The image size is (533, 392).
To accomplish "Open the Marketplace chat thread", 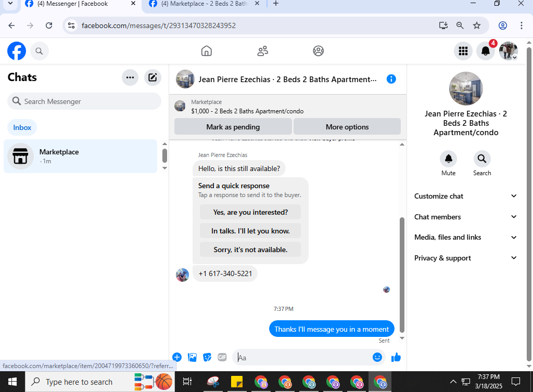I will pos(81,156).
